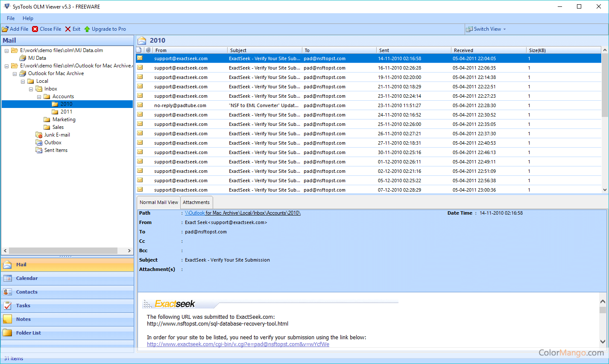Switch to the Normal Mail View tab
This screenshot has height=364, width=609.
pyautogui.click(x=159, y=202)
